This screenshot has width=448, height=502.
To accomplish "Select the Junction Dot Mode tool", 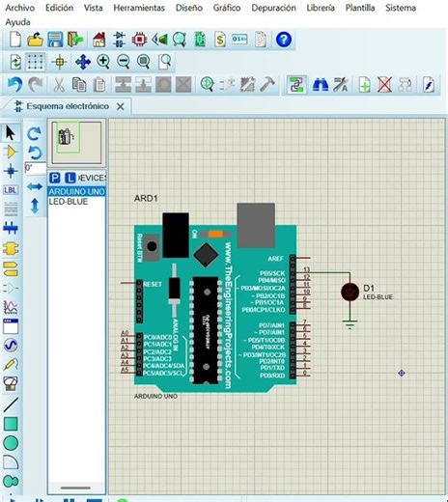I will point(11,171).
